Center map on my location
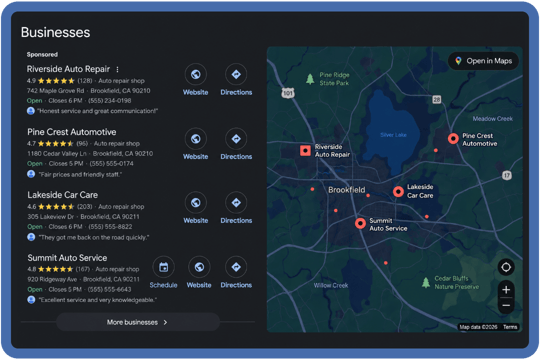Image resolution: width=540 pixels, height=360 pixels. tap(506, 267)
